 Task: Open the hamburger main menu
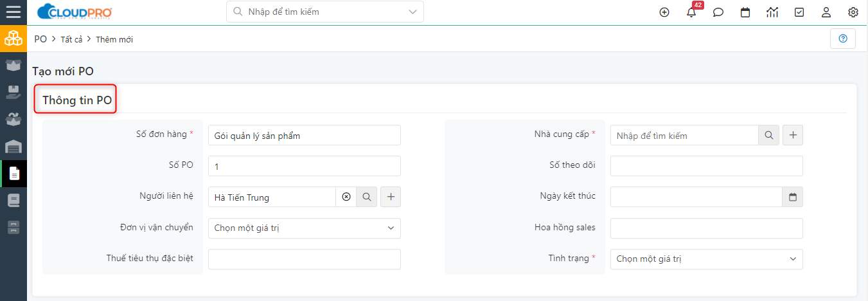(x=13, y=12)
